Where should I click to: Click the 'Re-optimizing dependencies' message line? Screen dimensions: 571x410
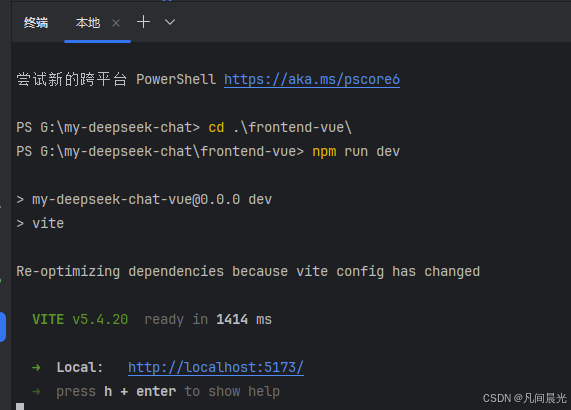click(x=248, y=272)
